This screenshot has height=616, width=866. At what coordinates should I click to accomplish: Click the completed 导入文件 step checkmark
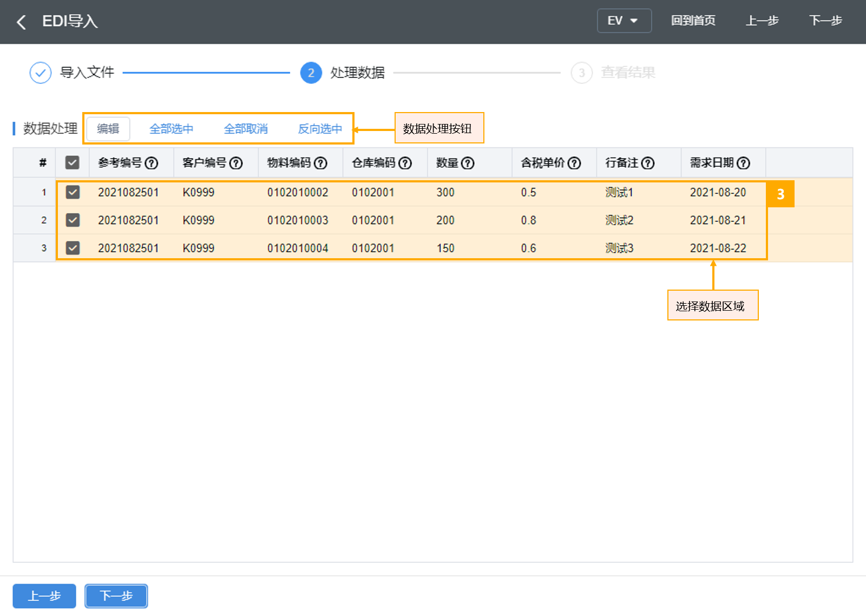click(41, 73)
